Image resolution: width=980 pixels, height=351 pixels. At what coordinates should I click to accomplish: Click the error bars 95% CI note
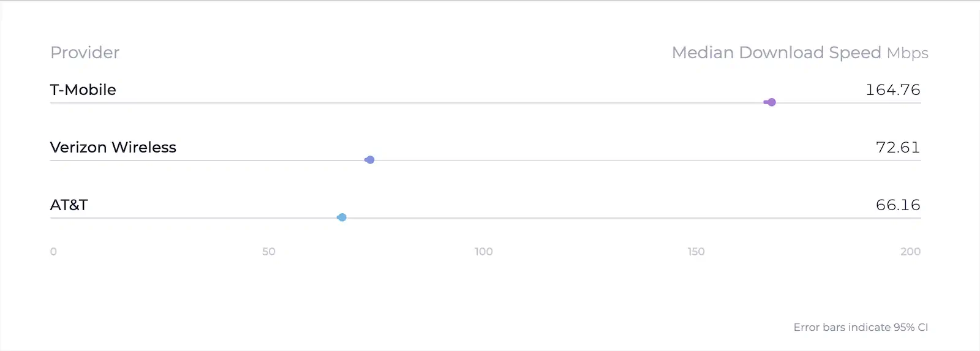[860, 327]
